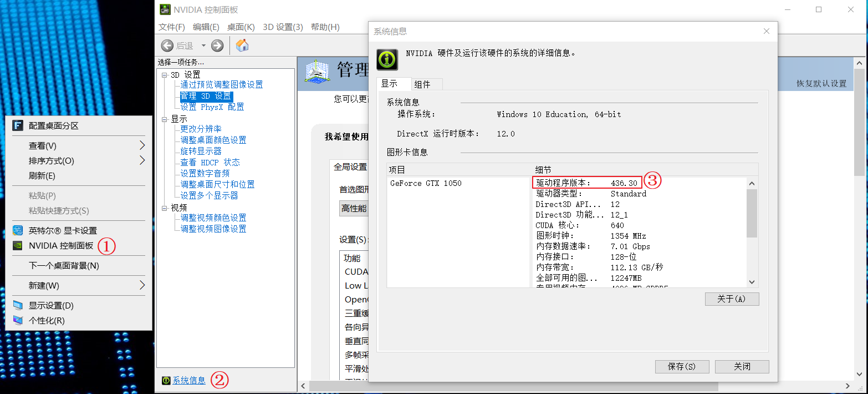This screenshot has height=394, width=868.
Task: Select 管理 3D 设置 in task tree
Action: coord(206,96)
